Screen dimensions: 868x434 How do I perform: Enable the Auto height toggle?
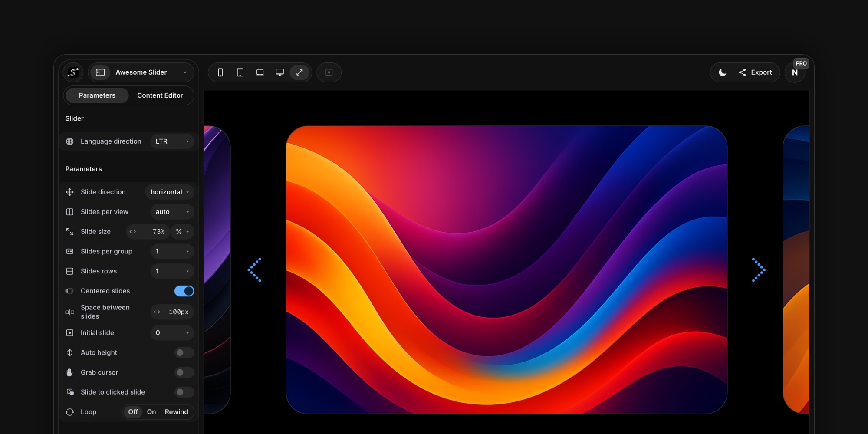pyautogui.click(x=184, y=353)
